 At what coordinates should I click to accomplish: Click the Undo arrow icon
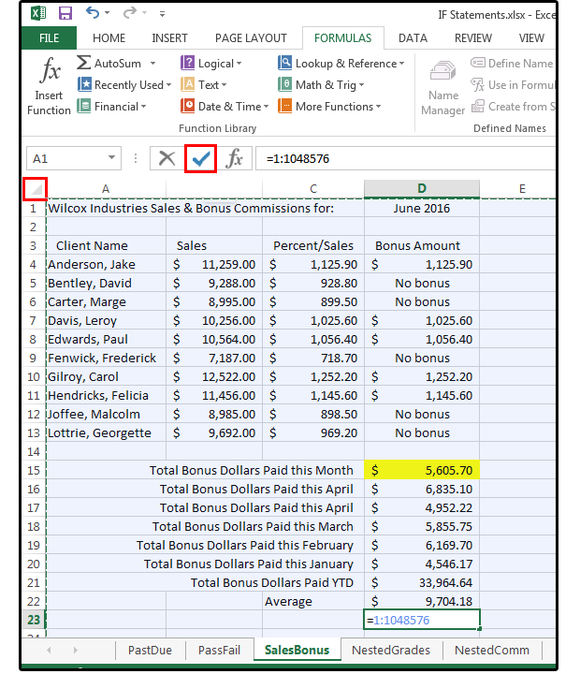92,12
